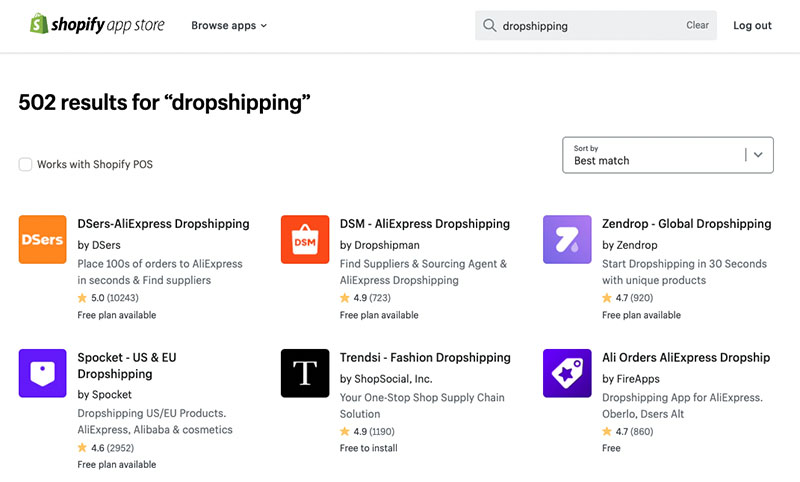This screenshot has width=800, height=482.
Task: Click the 4.7 (920) rating text
Action: pos(634,298)
